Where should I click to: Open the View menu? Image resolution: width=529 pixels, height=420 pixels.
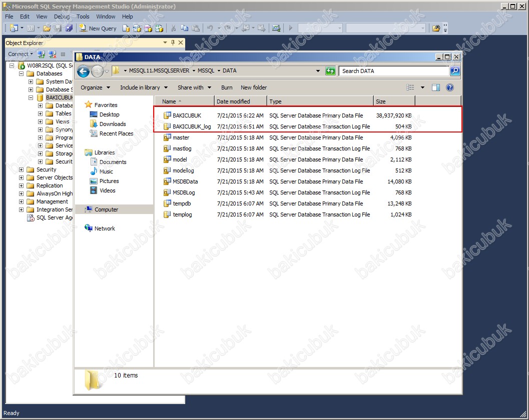coord(42,16)
